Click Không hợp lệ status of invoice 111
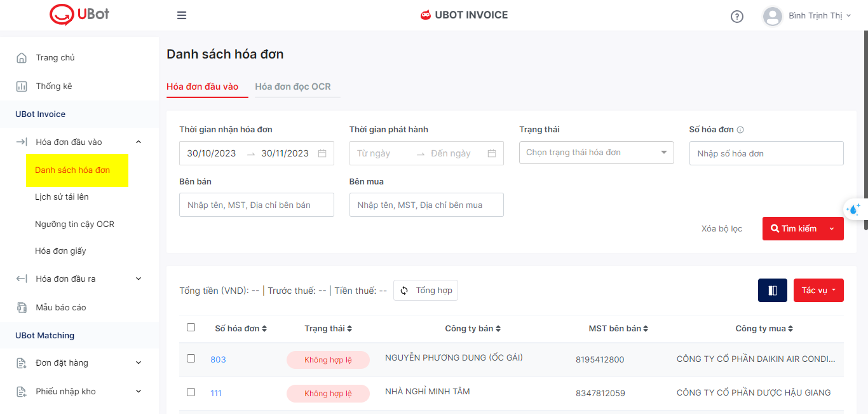This screenshot has width=868, height=414. [328, 394]
